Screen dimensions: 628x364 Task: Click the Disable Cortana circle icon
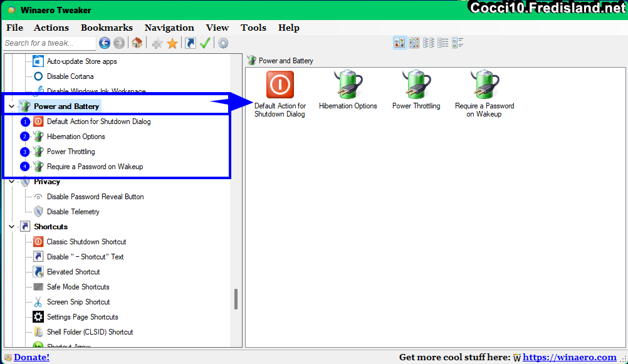tap(38, 76)
